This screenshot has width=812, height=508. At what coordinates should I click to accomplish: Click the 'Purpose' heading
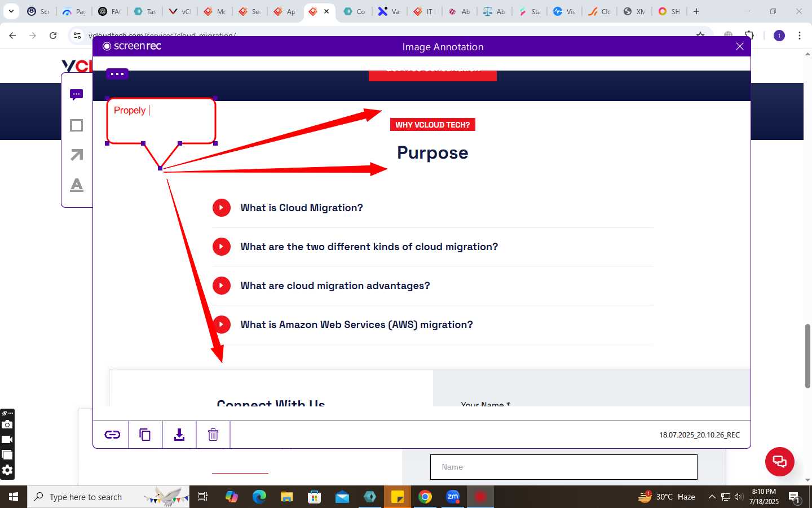433,152
